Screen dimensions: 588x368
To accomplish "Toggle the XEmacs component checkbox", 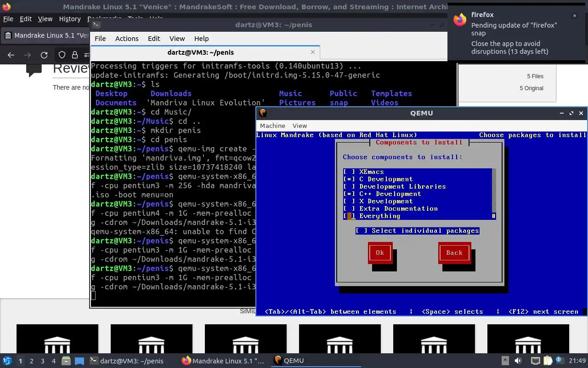I will [349, 172].
